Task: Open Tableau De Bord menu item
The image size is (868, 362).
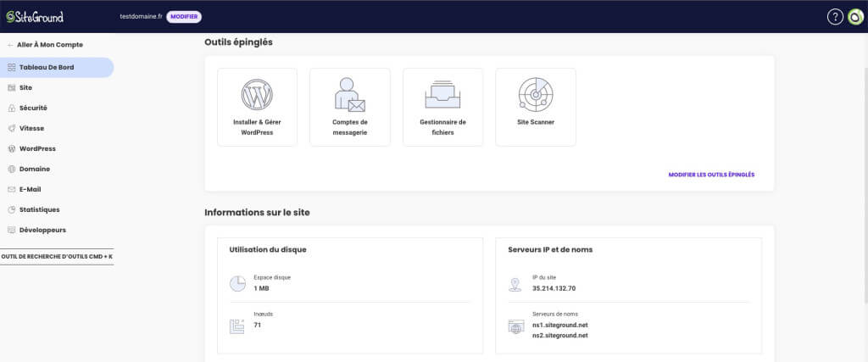Action: pyautogui.click(x=57, y=68)
